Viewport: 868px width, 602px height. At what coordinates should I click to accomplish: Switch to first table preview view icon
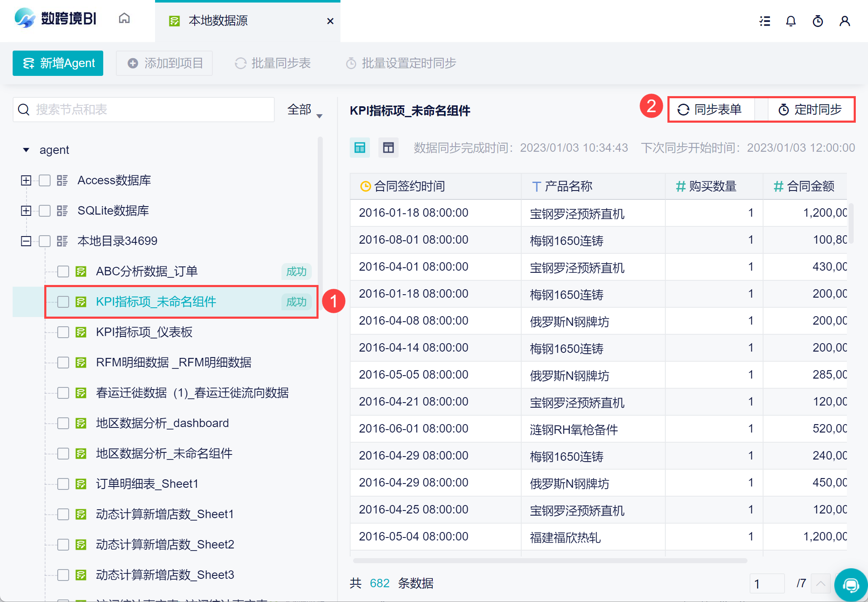360,148
